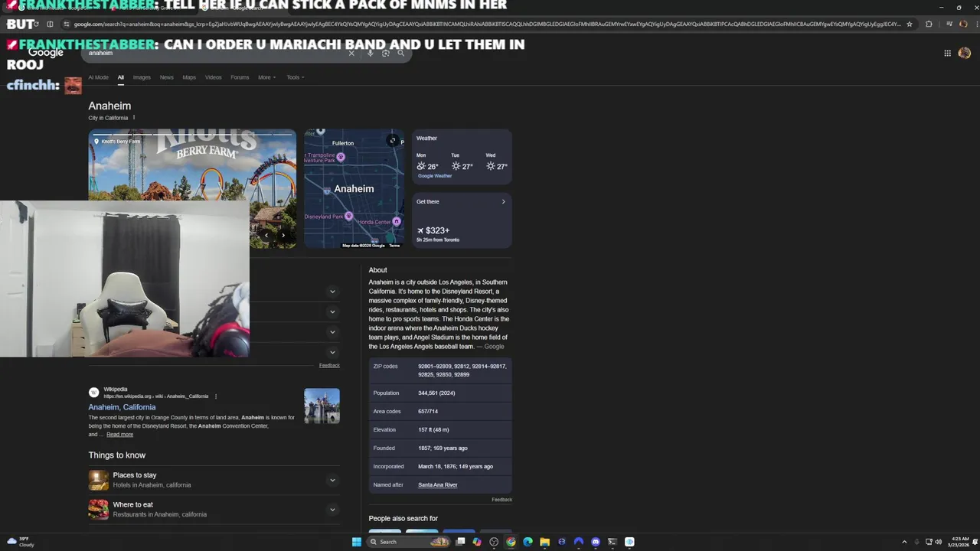Switch to AI Mode tab
This screenshot has width=980, height=551.
(98, 77)
